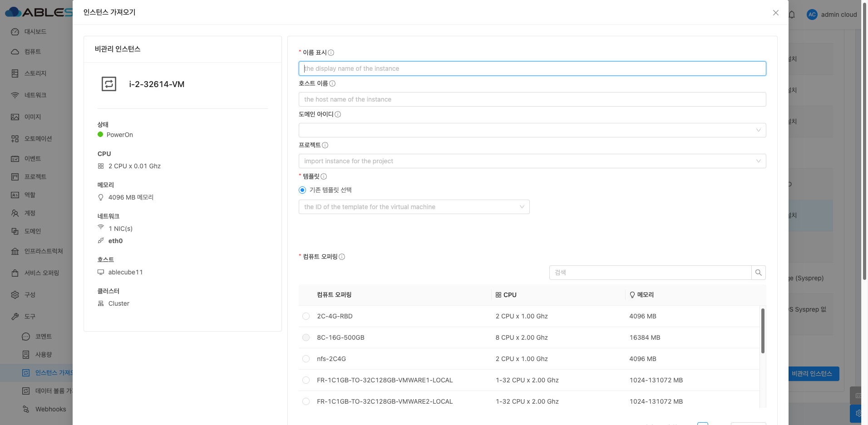This screenshot has width=868, height=425.
Task: Select the 2C-4G-RBD compute offering radio
Action: tap(306, 316)
